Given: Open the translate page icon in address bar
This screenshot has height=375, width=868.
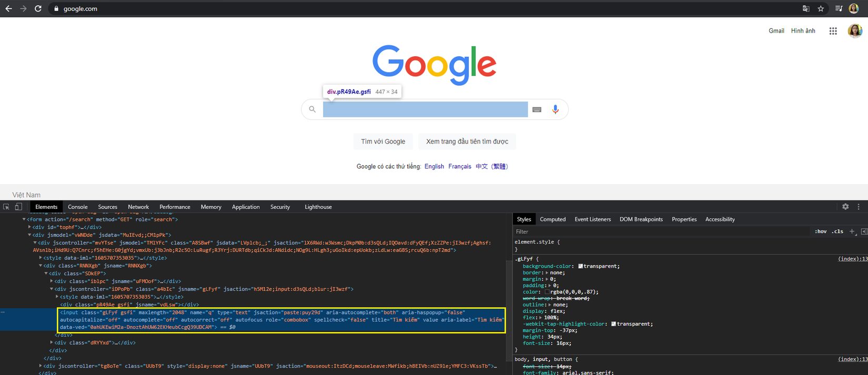Looking at the screenshot, I should tap(806, 8).
